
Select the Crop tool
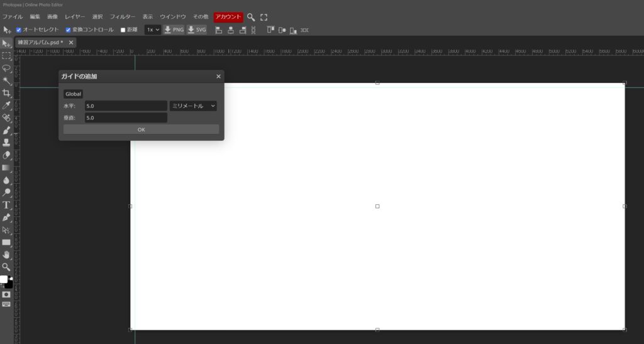[x=6, y=92]
